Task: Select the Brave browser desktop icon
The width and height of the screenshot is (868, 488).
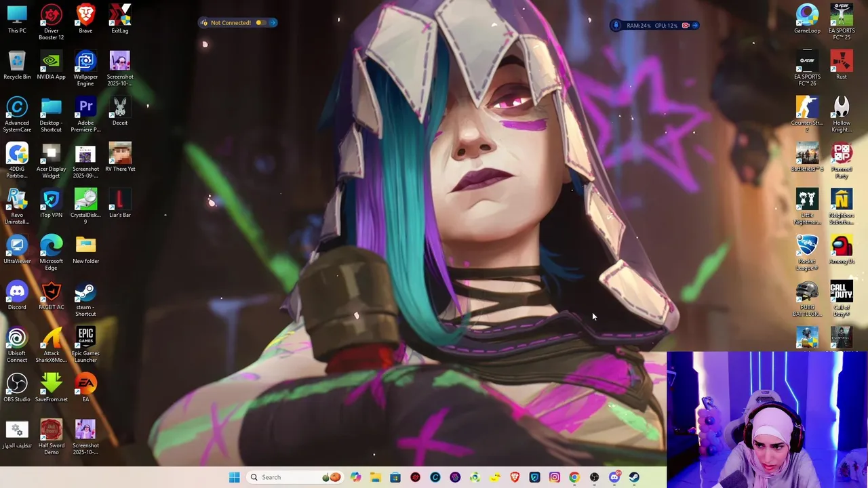Action: (x=85, y=19)
